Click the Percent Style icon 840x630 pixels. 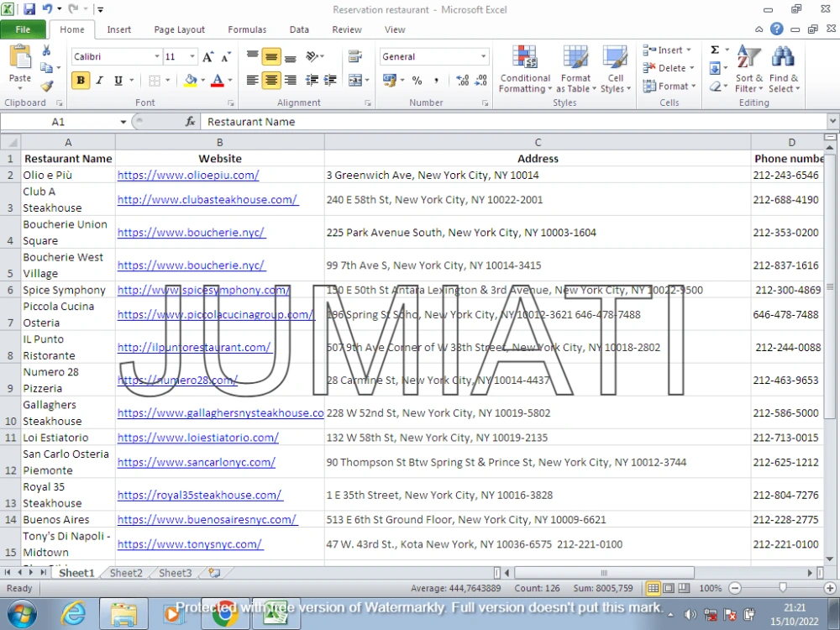click(417, 81)
